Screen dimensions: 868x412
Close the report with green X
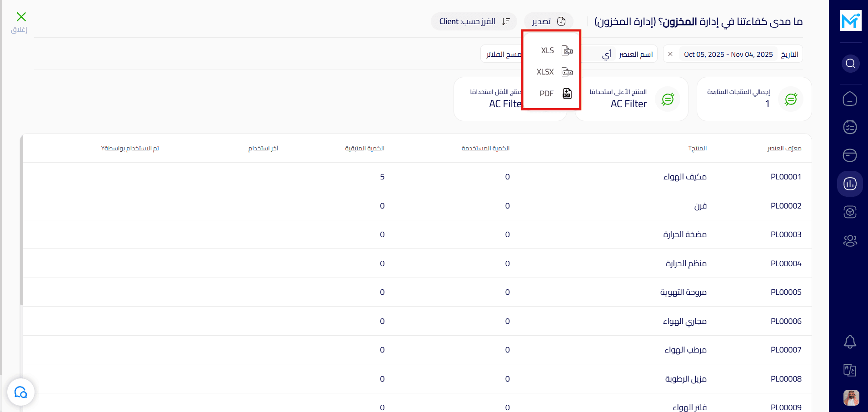tap(21, 17)
